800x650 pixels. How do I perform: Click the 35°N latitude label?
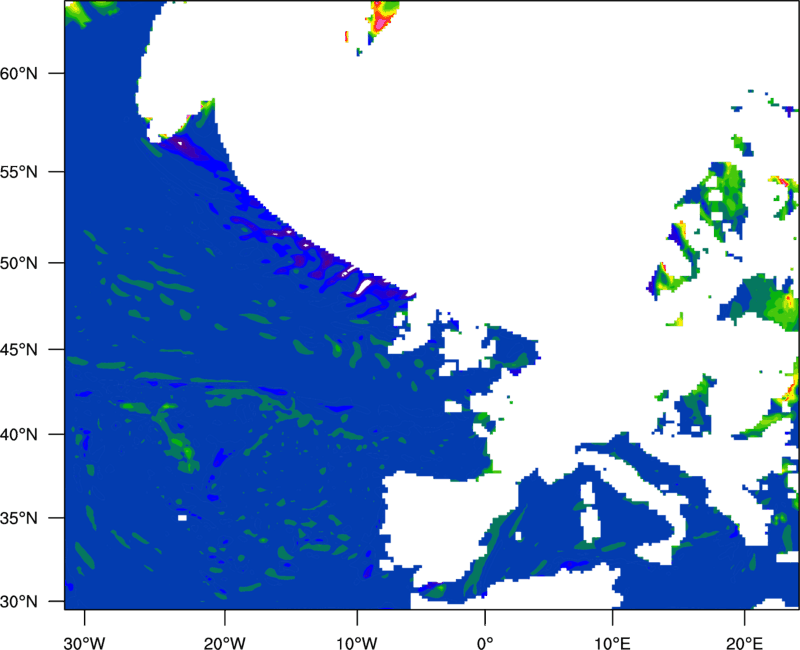pyautogui.click(x=19, y=518)
